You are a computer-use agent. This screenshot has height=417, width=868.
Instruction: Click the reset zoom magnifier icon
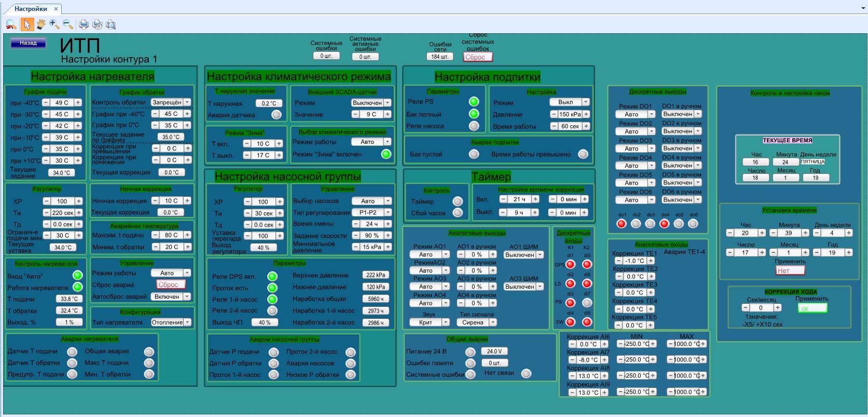pos(11,24)
